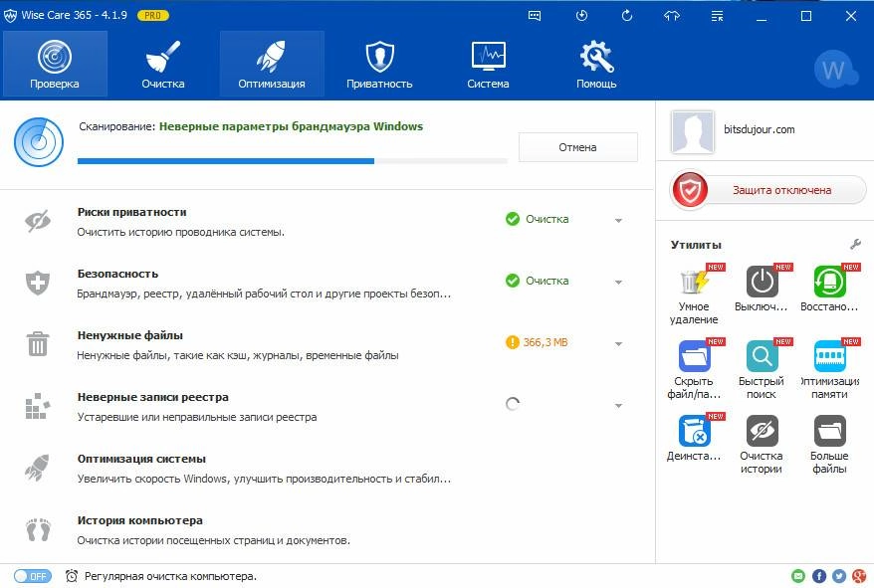
Task: Click the bitsdujour.com account name
Action: [x=760, y=129]
